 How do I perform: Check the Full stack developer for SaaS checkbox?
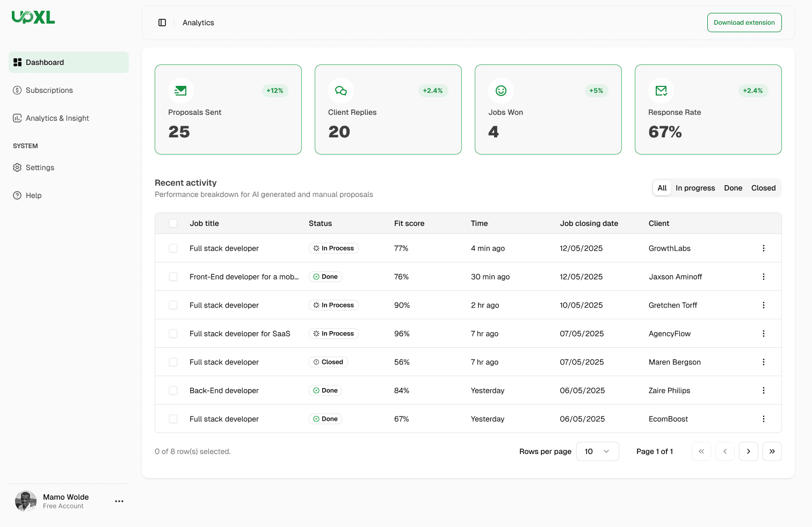[x=173, y=333]
